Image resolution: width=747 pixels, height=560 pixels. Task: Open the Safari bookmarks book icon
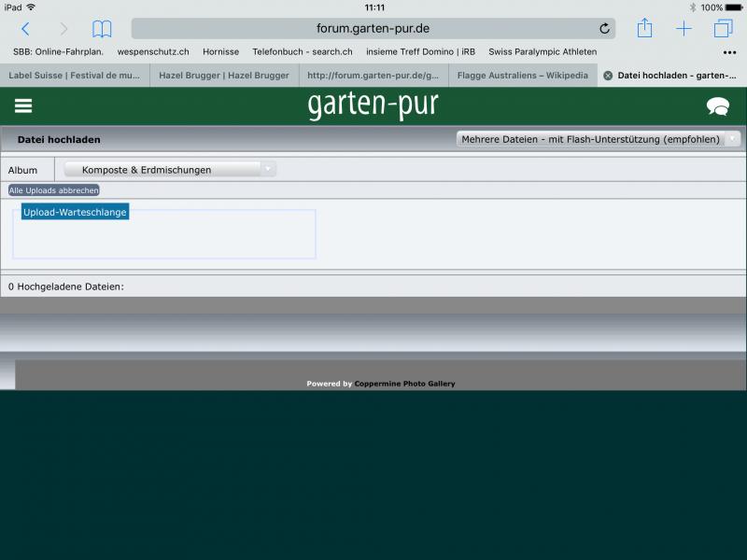click(102, 29)
